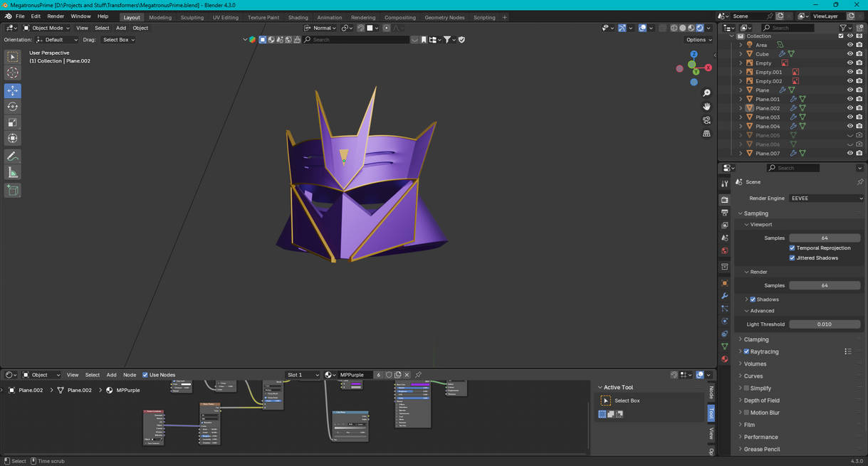
Task: Click the zoom magnifier viewport gizmo
Action: click(x=706, y=93)
